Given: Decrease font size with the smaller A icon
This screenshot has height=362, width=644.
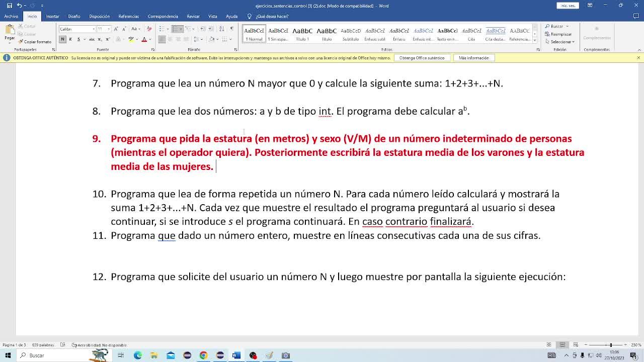Looking at the screenshot, I should pyautogui.click(x=124, y=29).
